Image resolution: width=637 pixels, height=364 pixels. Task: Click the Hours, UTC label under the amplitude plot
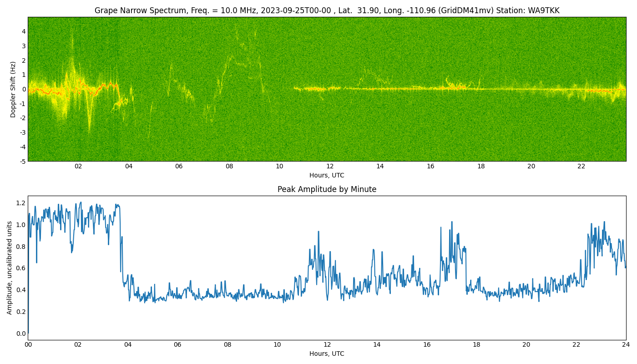327,354
